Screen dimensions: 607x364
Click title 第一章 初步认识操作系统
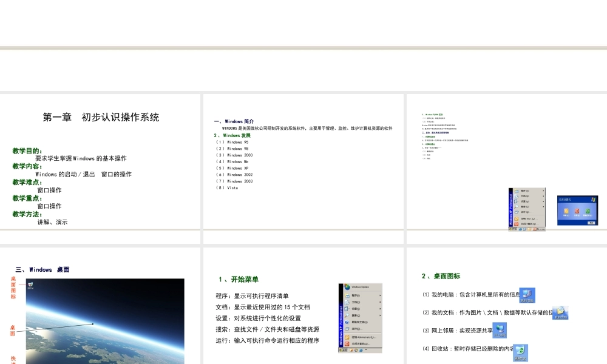[101, 117]
